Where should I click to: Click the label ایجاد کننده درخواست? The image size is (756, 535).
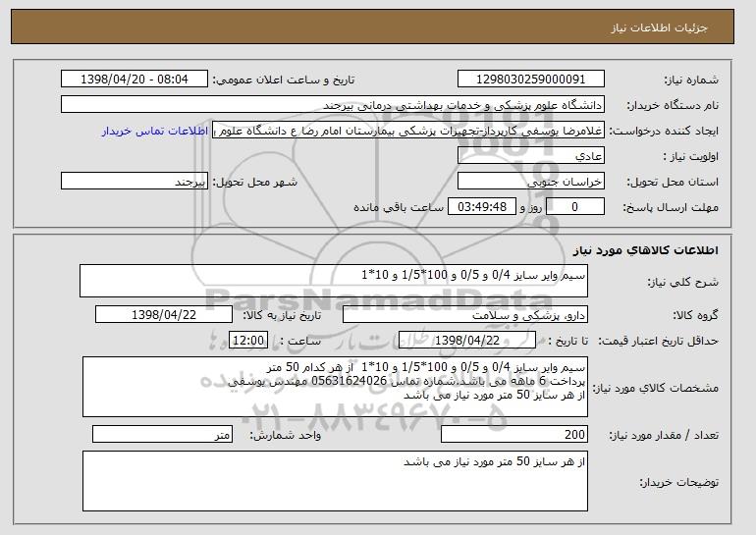[664, 132]
